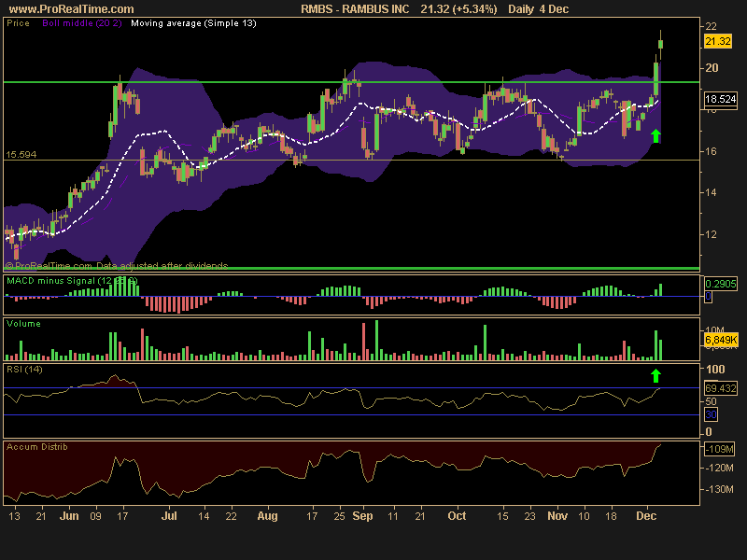Click the Boll middle (20 2) legend label
Viewport: 747px width, 560px height.
(82, 22)
